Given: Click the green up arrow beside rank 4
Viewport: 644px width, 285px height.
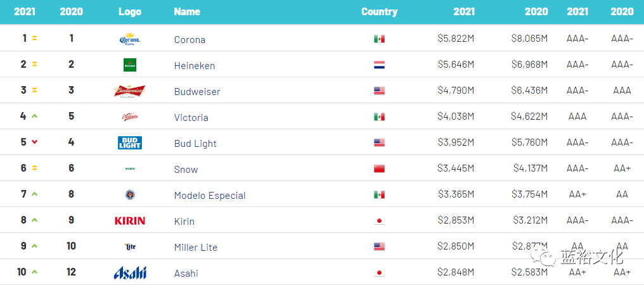Looking at the screenshot, I should [x=34, y=117].
